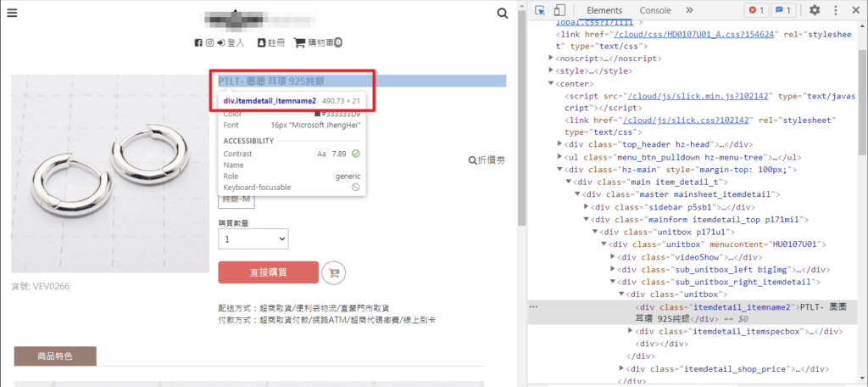Click the 直接購買 button
The height and width of the screenshot is (387, 868).
269,272
